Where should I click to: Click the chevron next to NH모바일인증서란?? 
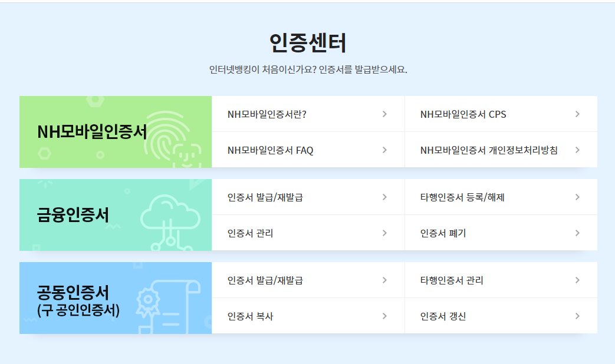tap(384, 114)
